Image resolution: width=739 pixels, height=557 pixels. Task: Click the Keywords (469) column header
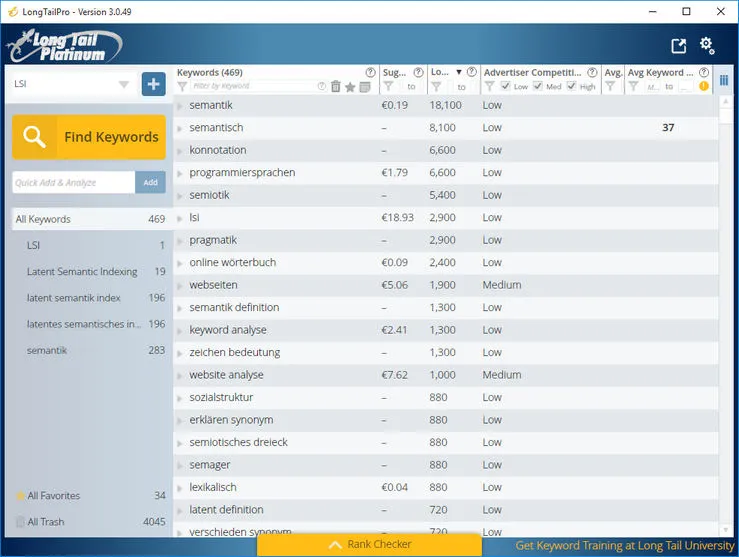(210, 73)
